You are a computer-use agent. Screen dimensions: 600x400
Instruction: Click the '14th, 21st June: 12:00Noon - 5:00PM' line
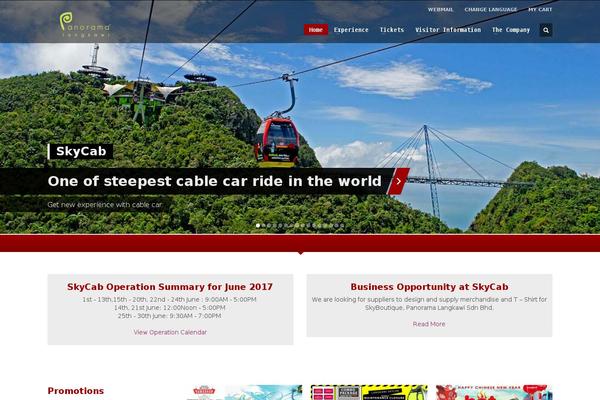(170, 308)
